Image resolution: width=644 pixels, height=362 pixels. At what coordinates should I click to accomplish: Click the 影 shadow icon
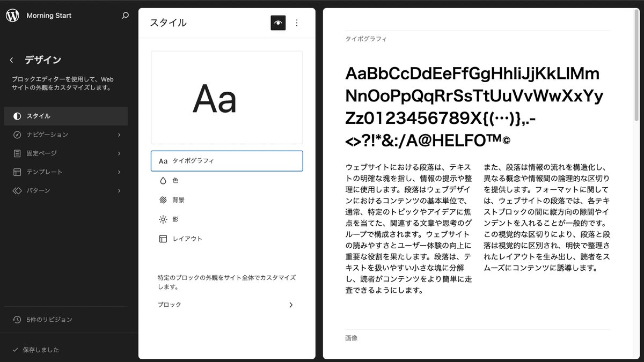pyautogui.click(x=163, y=219)
